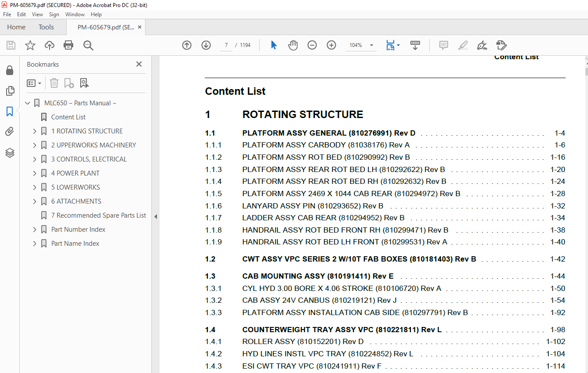Viewport: 588px width, 373px height.
Task: Open the zoom level dropdown arrow
Action: click(x=372, y=45)
